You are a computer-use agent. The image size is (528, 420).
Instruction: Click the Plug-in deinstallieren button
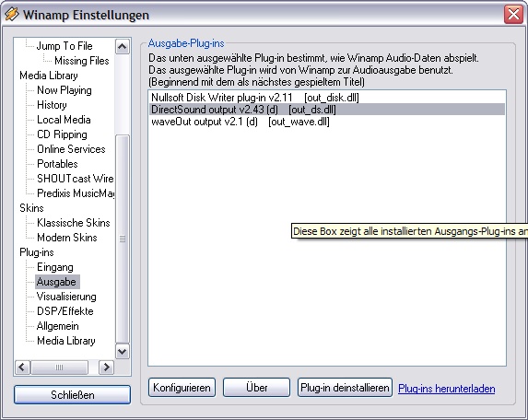345,388
